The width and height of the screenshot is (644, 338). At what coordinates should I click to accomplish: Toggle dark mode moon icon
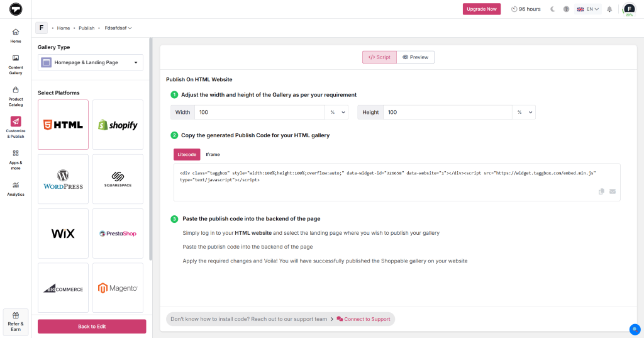point(553,9)
